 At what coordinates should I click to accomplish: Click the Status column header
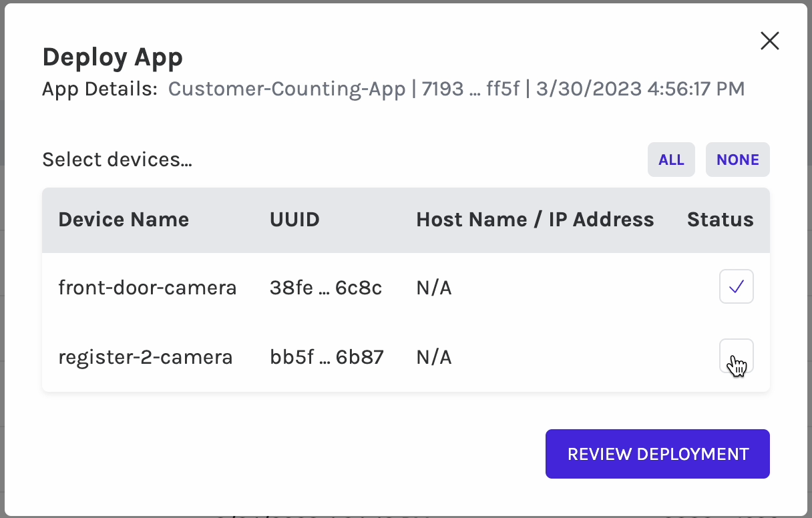pyautogui.click(x=720, y=220)
